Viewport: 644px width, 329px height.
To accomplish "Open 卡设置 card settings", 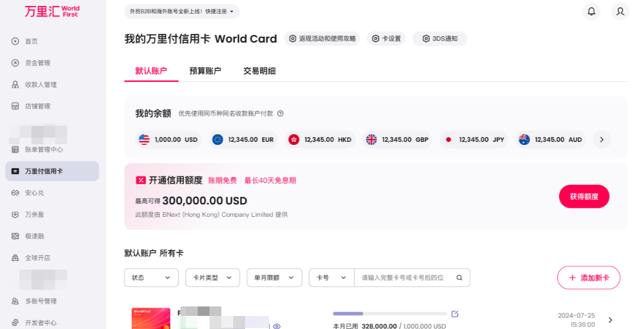I will [x=386, y=39].
